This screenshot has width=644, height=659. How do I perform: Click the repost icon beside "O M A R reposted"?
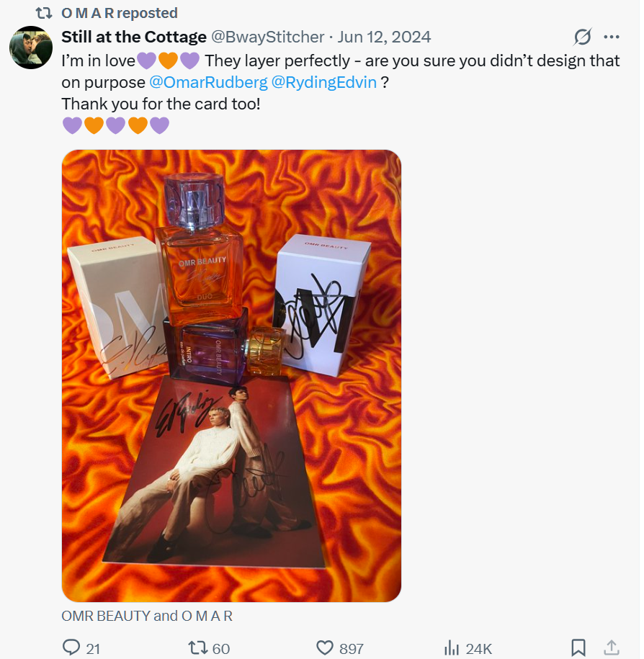click(x=44, y=13)
